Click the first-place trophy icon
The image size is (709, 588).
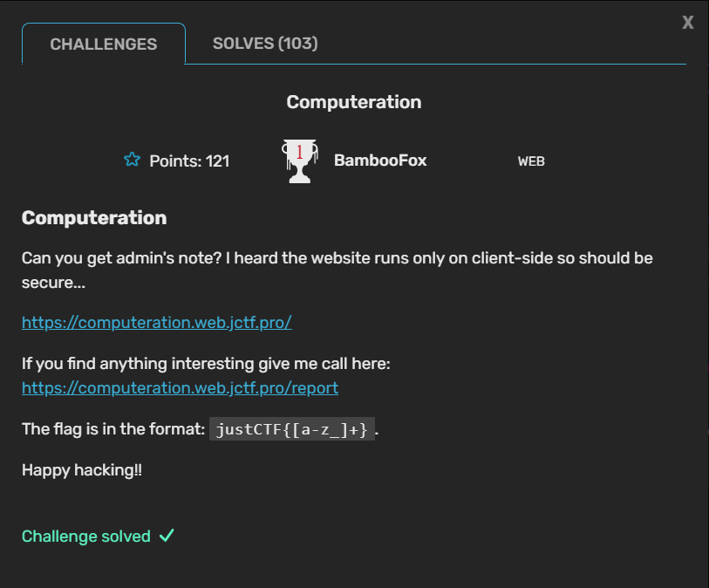pos(299,161)
